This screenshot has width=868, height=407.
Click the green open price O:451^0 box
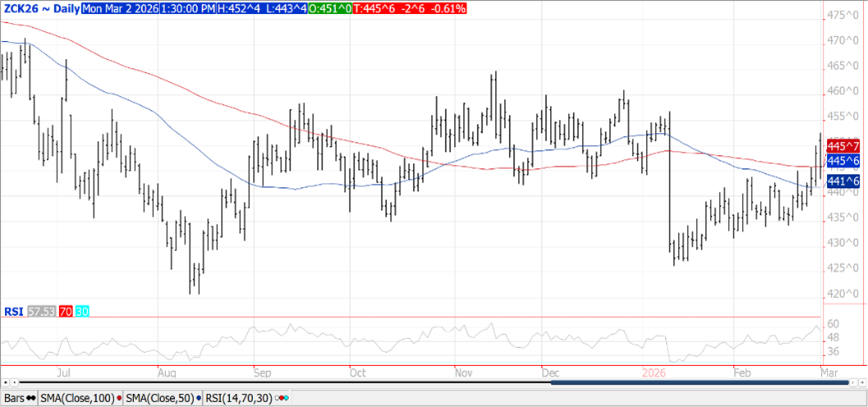point(328,8)
